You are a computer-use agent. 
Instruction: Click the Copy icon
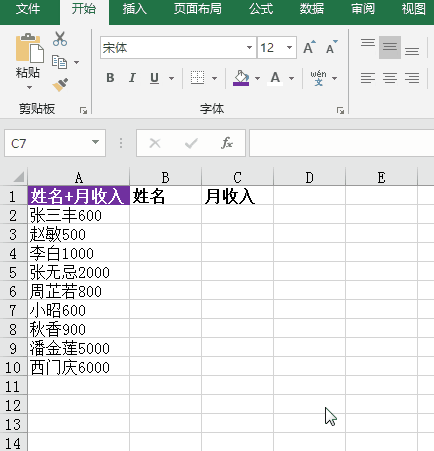pos(59,62)
